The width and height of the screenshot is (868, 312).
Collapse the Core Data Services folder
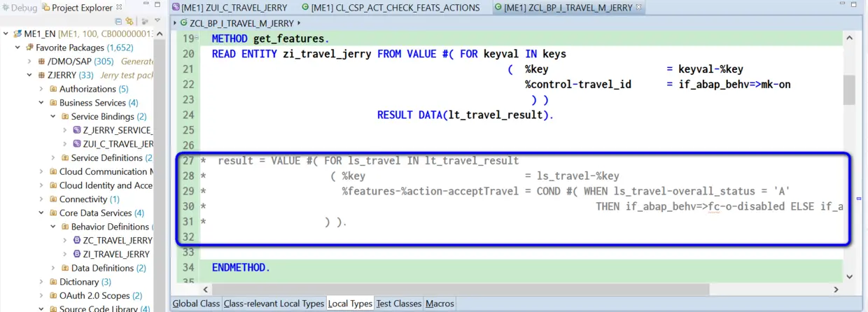coord(42,213)
